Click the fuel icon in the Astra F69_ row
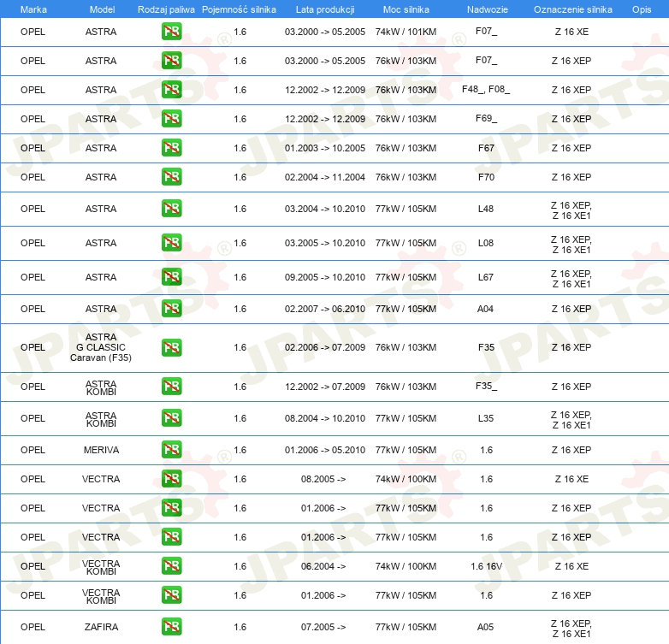 click(x=171, y=119)
